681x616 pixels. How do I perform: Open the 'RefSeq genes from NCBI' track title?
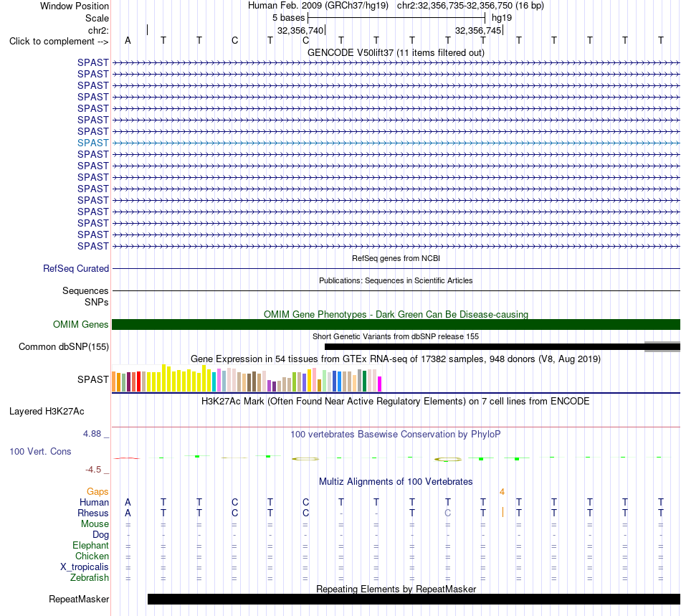396,258
